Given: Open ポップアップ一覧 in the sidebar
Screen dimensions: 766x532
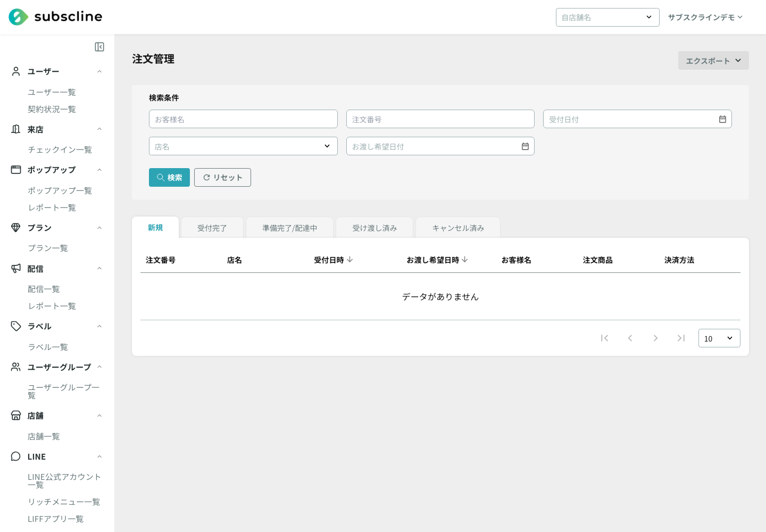Looking at the screenshot, I should (60, 190).
